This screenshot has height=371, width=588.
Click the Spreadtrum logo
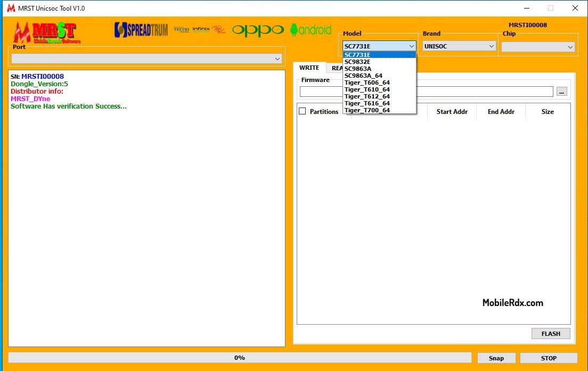coord(141,30)
